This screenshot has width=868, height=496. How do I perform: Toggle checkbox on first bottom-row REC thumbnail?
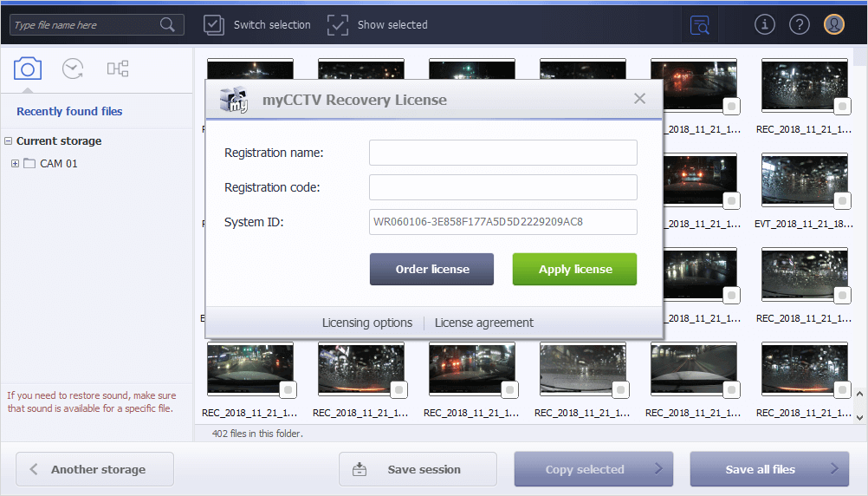288,389
